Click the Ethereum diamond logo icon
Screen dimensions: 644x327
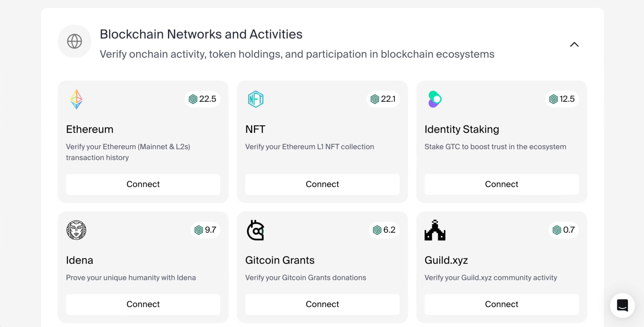(x=76, y=99)
